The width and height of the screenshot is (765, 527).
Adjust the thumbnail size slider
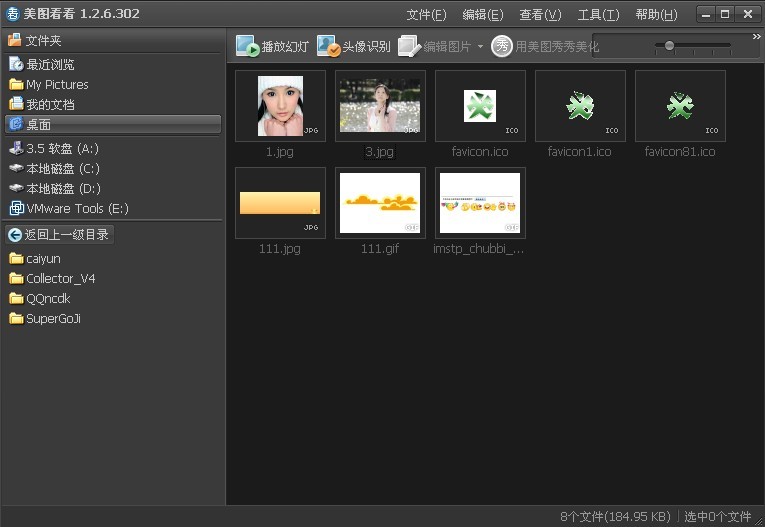pos(669,45)
